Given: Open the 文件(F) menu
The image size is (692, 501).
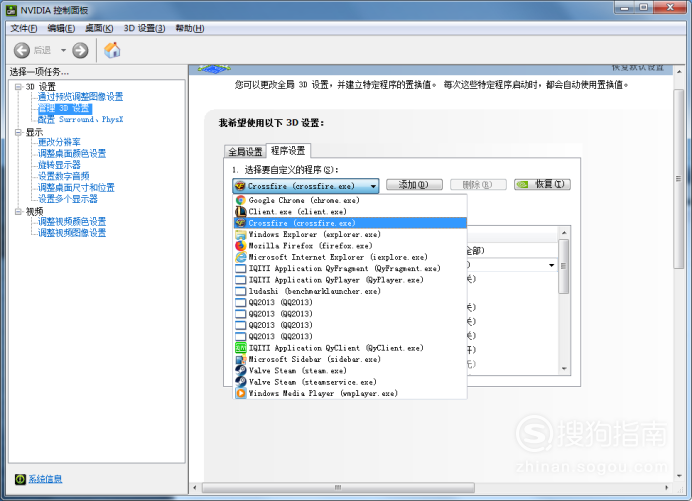Looking at the screenshot, I should point(24,28).
